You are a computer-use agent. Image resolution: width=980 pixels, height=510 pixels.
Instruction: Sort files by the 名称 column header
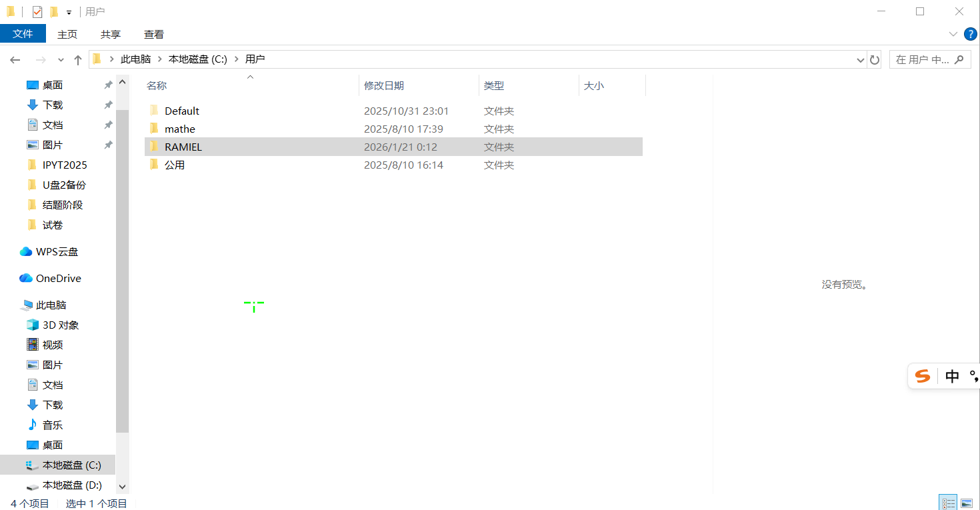click(x=251, y=85)
